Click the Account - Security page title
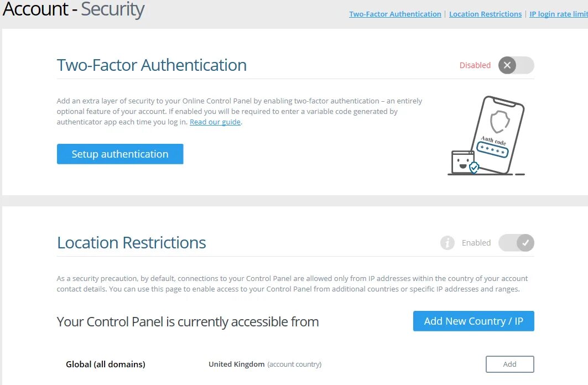The width and height of the screenshot is (588, 385). 74,9
